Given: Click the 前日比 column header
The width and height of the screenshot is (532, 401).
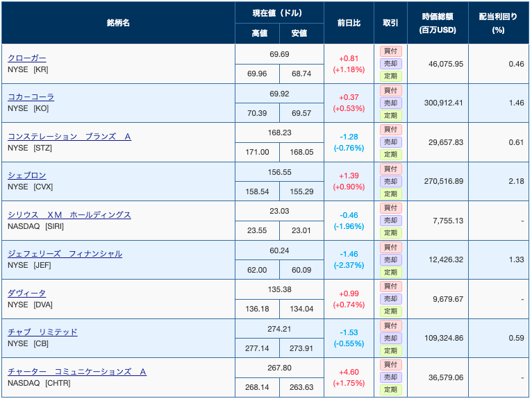Looking at the screenshot, I should 349,23.
